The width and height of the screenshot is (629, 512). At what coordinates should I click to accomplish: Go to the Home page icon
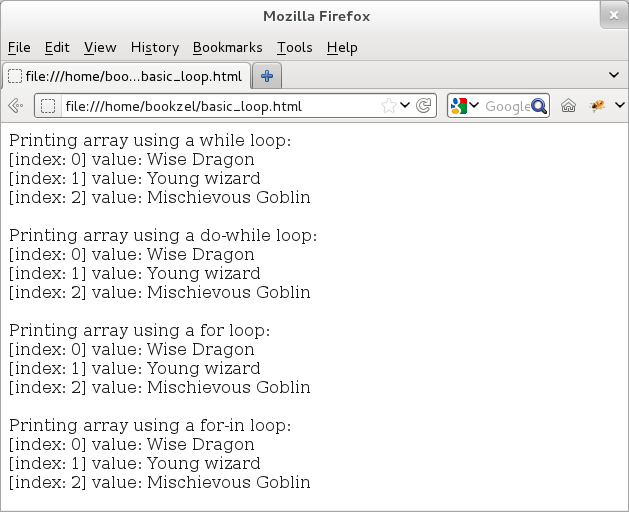[569, 106]
